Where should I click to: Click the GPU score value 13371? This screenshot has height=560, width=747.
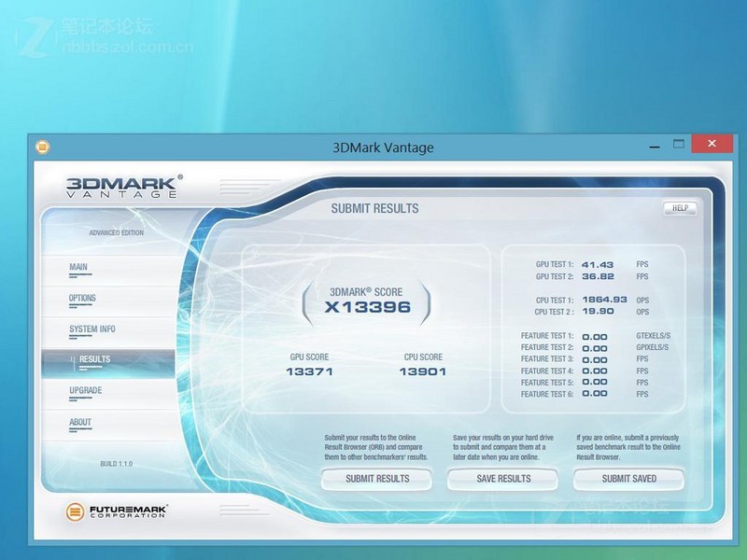click(x=309, y=371)
